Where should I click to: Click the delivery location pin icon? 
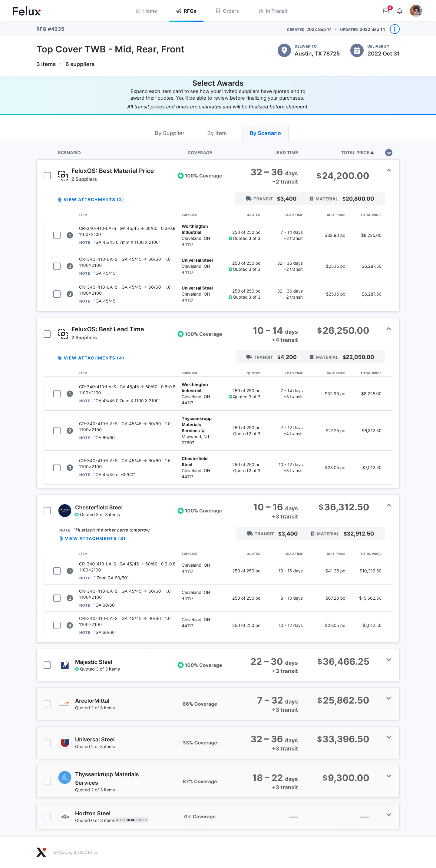coord(284,51)
